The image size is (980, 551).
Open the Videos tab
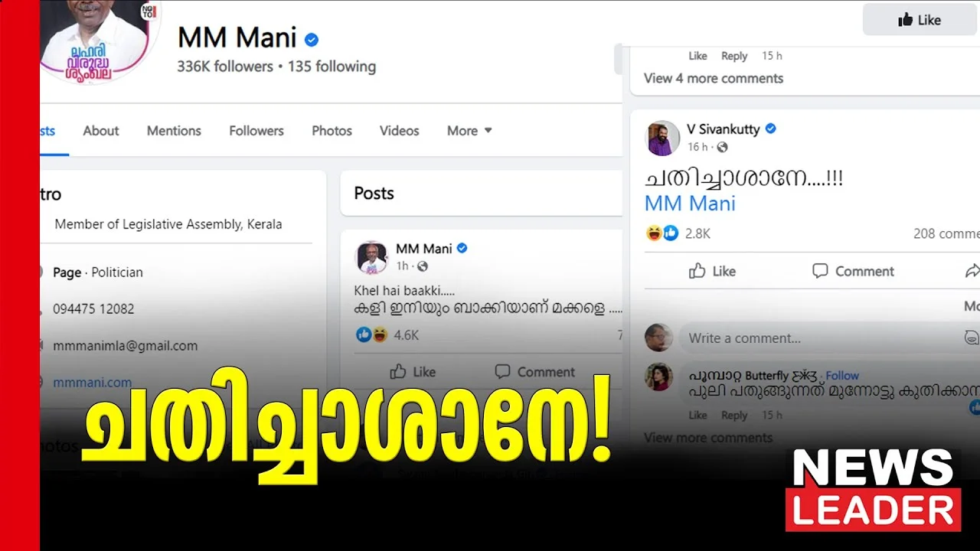pyautogui.click(x=400, y=131)
